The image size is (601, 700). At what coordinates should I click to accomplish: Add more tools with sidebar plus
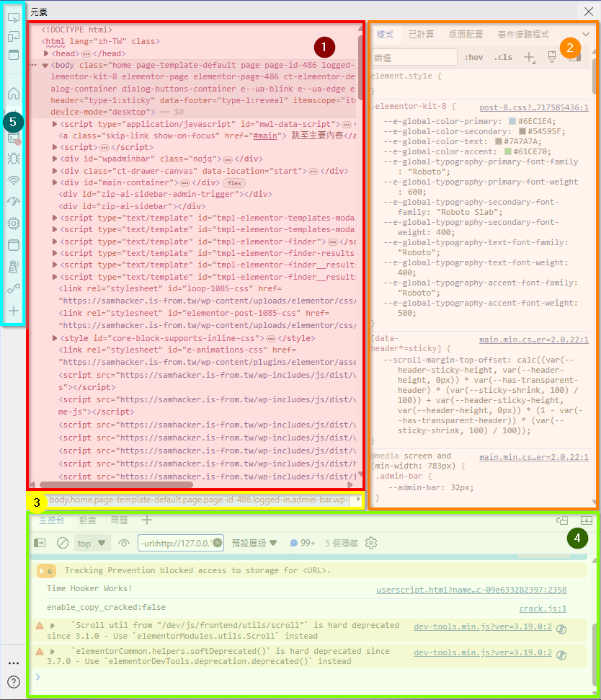pyautogui.click(x=14, y=311)
